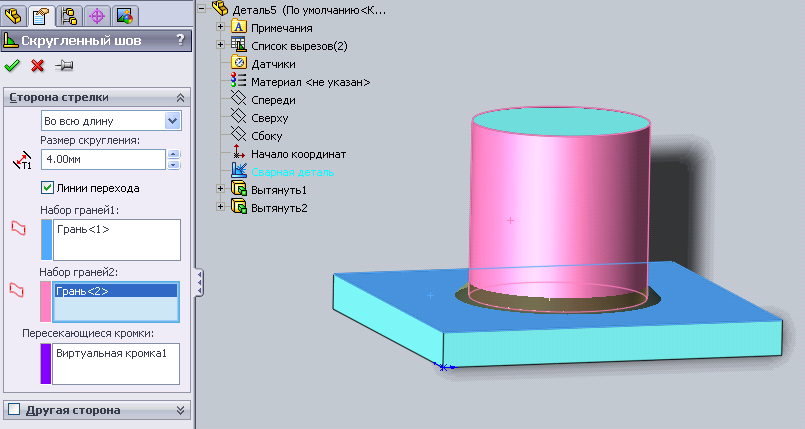Select the Сверху plane icon
Viewport: 805px width, 429px height.
tap(238, 117)
